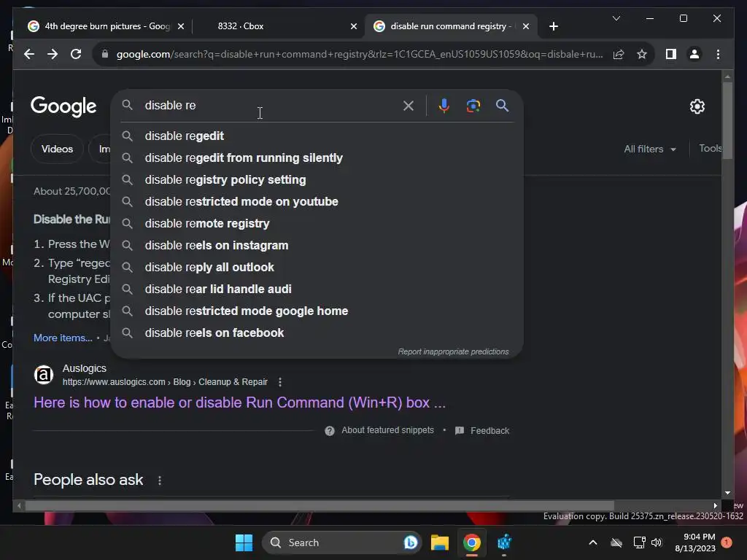Clear the search box with the X icon

coord(409,106)
